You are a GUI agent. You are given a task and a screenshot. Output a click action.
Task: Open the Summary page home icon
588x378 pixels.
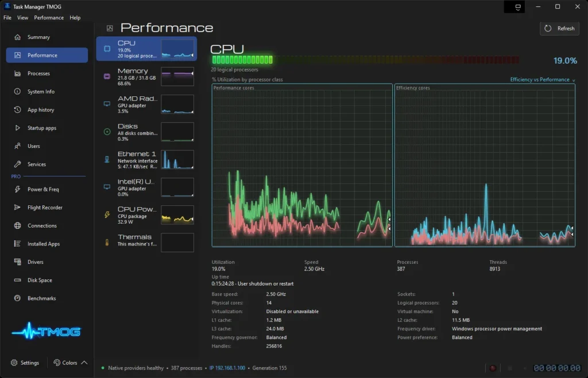tap(17, 37)
